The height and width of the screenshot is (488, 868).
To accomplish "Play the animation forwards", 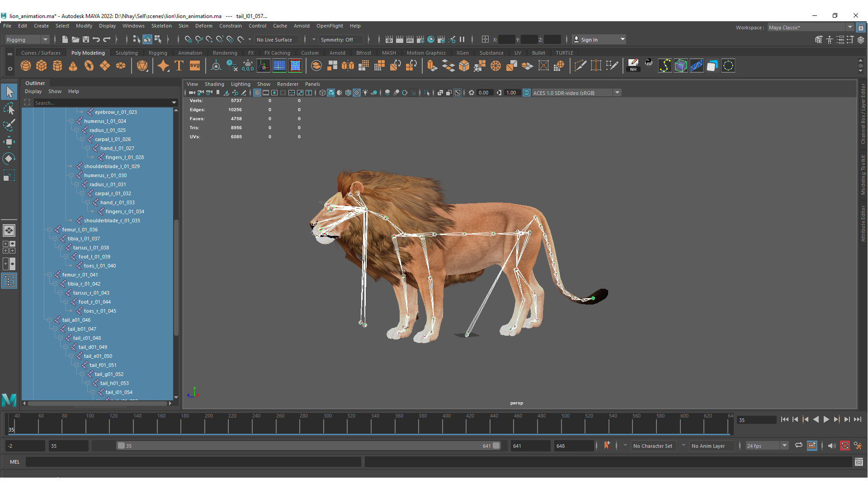I will point(826,420).
